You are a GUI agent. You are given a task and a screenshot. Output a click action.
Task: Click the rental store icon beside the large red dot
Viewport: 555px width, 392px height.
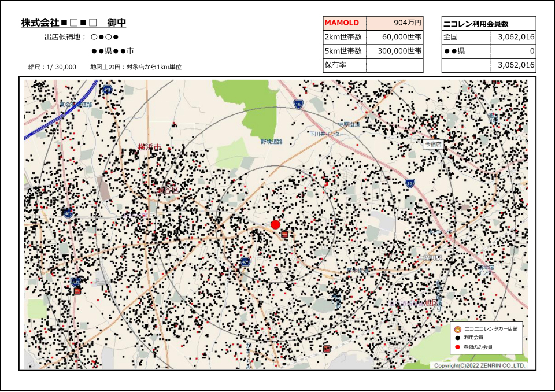click(285, 234)
